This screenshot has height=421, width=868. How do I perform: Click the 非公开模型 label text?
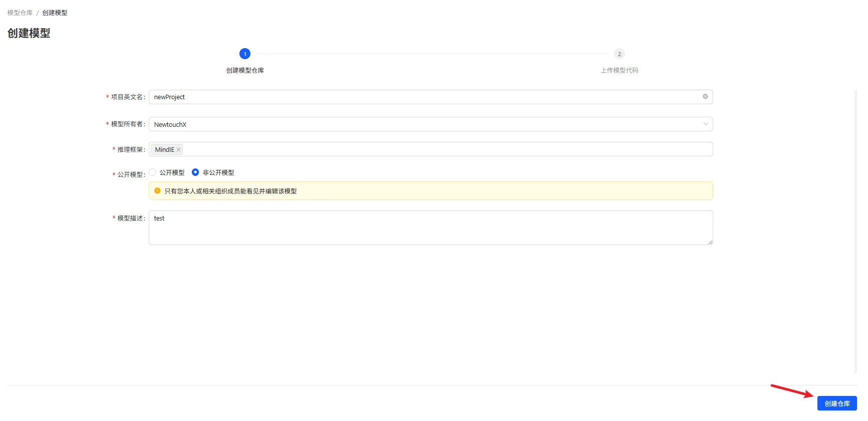pyautogui.click(x=218, y=172)
